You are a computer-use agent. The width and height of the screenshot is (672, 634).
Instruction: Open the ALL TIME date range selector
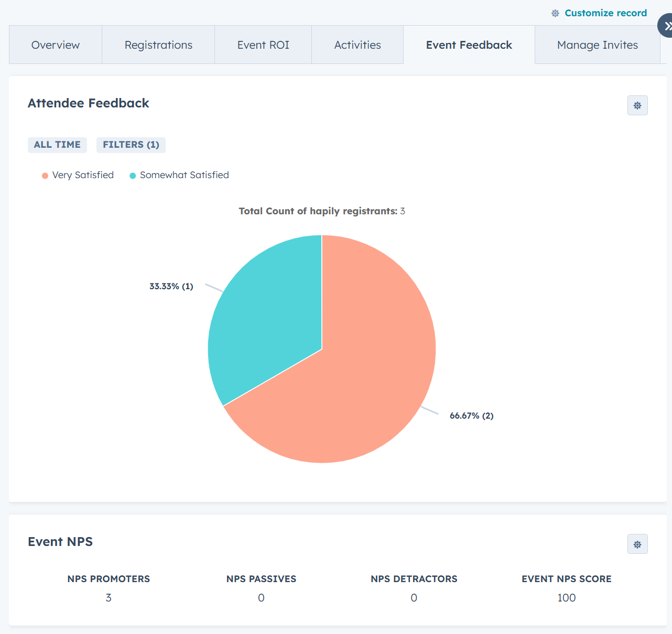[57, 145]
